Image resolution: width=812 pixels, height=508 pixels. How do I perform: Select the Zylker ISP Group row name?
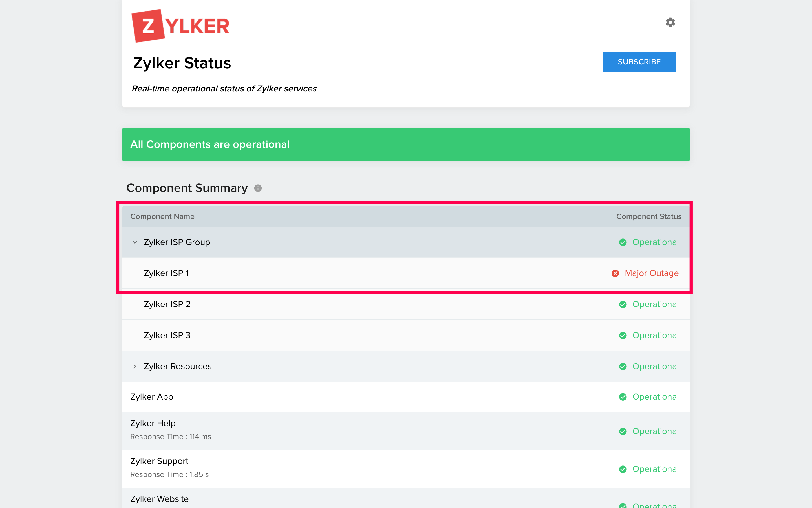tap(177, 242)
